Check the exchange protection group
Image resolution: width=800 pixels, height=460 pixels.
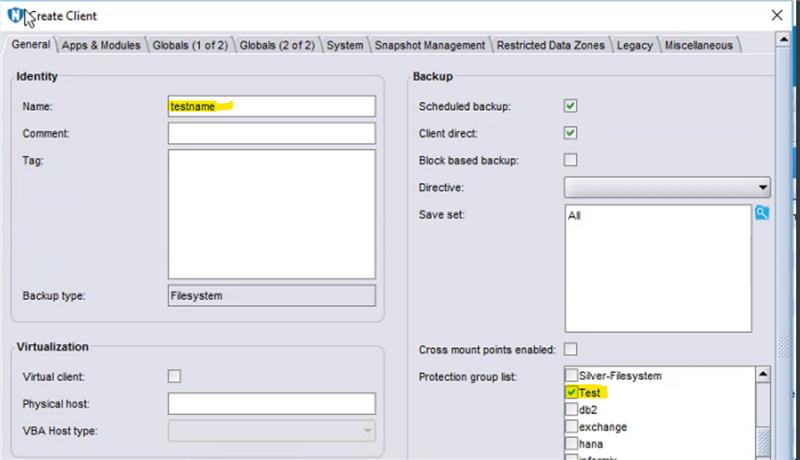point(571,426)
